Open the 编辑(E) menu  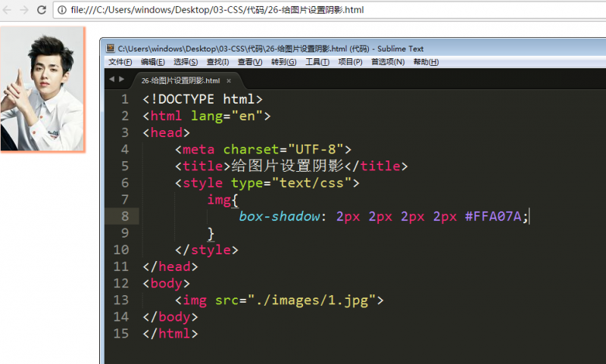click(152, 62)
